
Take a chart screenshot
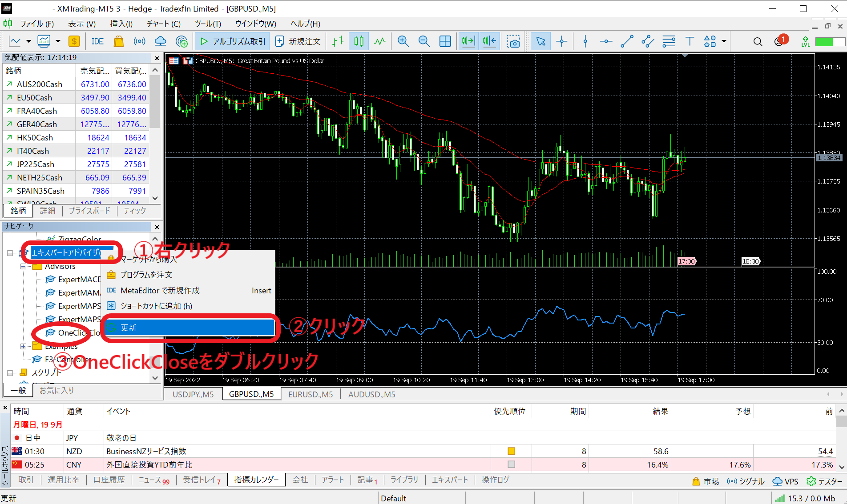(513, 41)
